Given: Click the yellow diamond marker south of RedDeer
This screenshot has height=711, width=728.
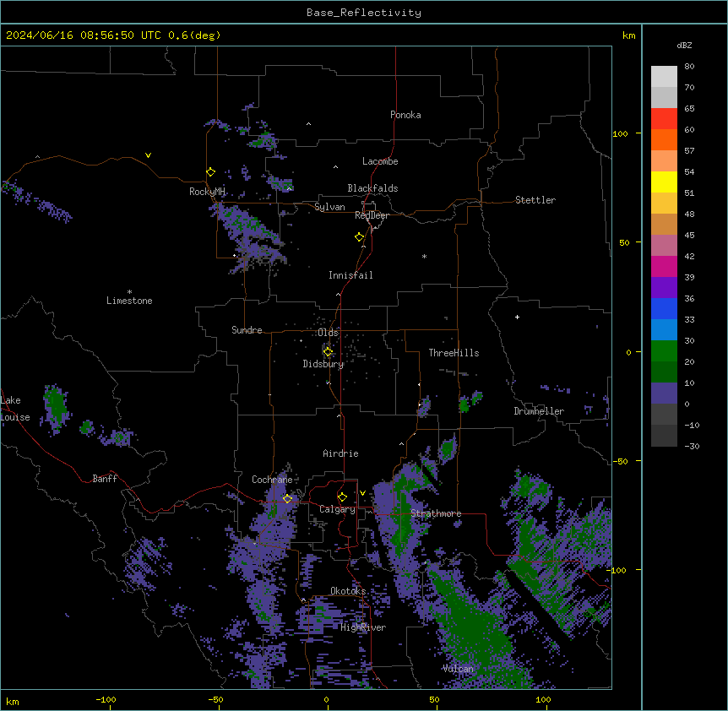Looking at the screenshot, I should click(360, 237).
